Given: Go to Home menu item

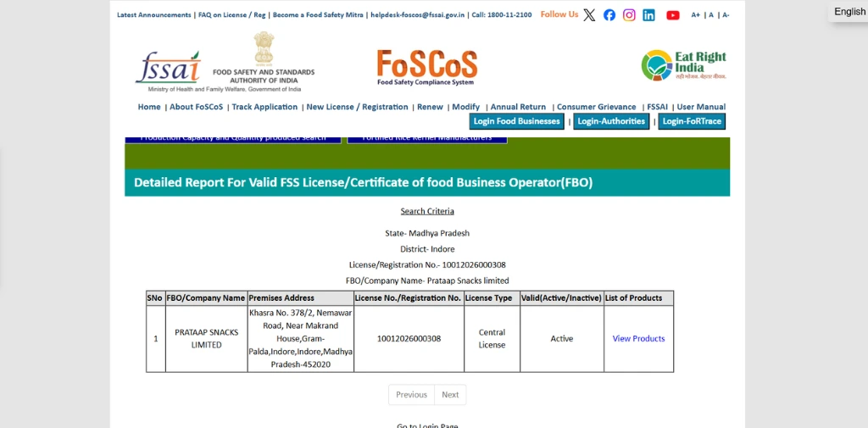Looking at the screenshot, I should 149,107.
